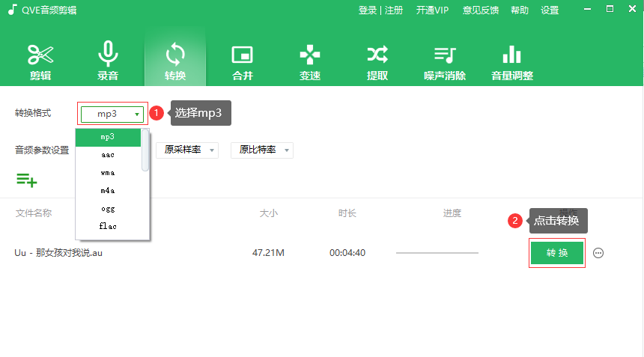
Task: Click 开通VIP in the title bar
Action: coord(432,10)
